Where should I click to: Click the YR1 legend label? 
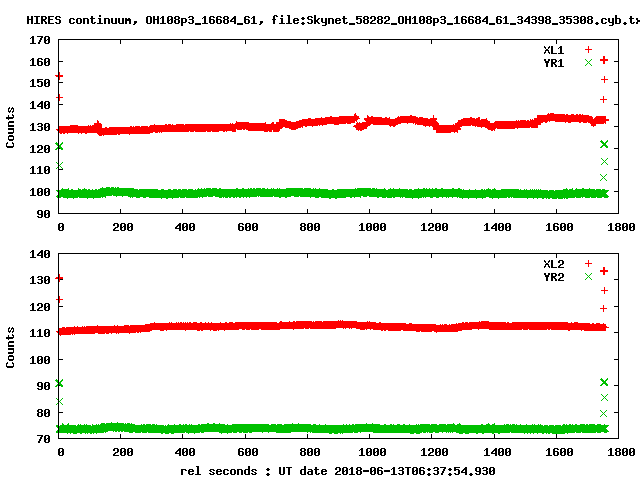[x=553, y=63]
